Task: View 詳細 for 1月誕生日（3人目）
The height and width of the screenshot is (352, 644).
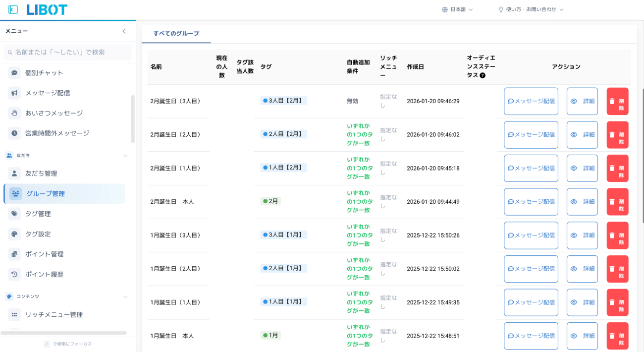Action: [x=582, y=235]
